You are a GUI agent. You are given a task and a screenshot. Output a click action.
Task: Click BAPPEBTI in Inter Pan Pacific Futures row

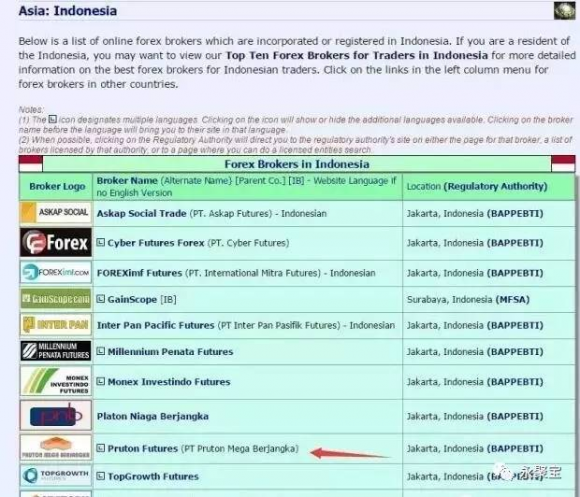(515, 325)
